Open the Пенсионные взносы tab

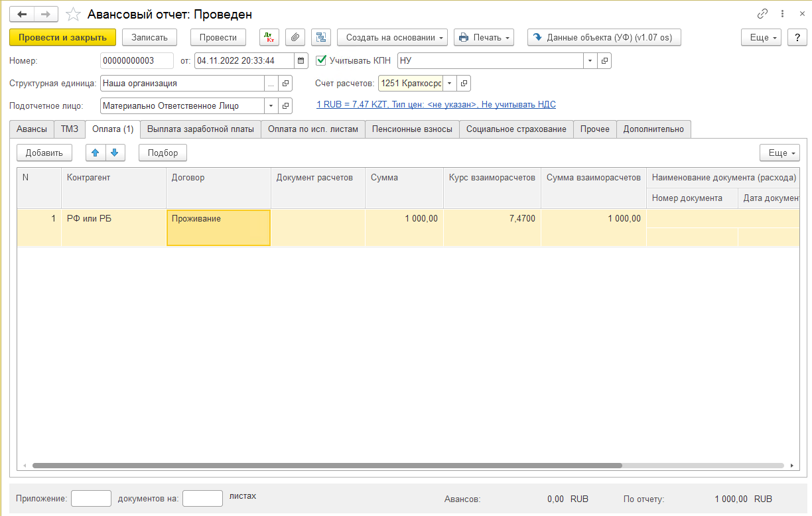[412, 129]
